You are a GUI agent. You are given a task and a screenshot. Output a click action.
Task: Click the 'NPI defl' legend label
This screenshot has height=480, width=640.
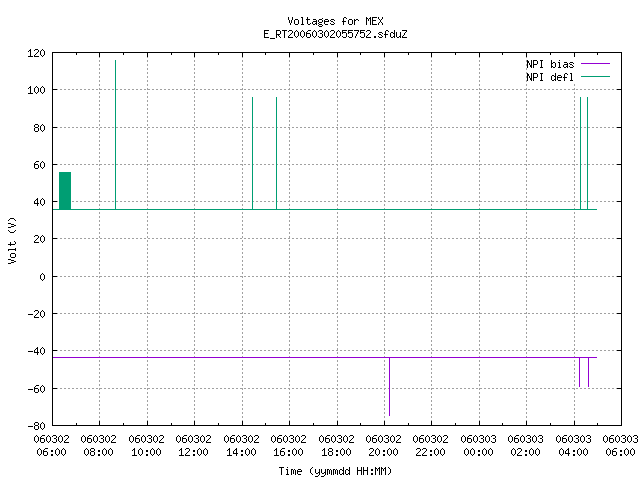click(550, 77)
